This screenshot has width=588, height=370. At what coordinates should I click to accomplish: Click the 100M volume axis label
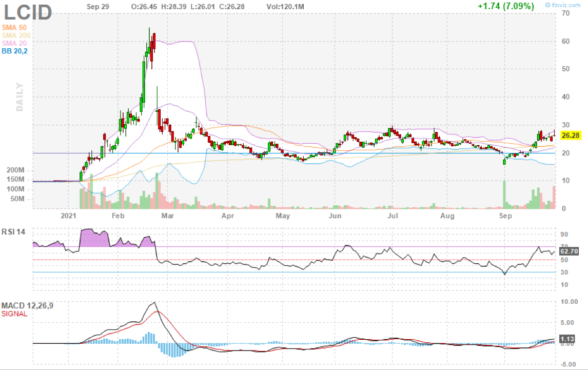pyautogui.click(x=15, y=189)
